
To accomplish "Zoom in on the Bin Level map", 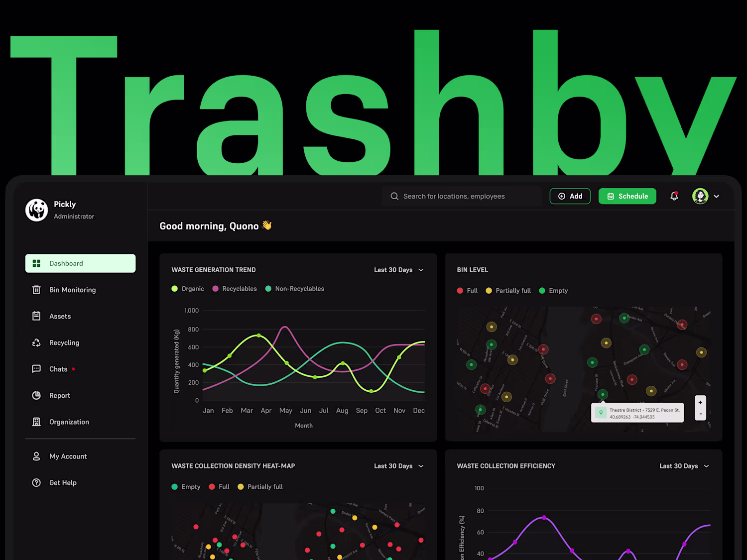I will (700, 402).
